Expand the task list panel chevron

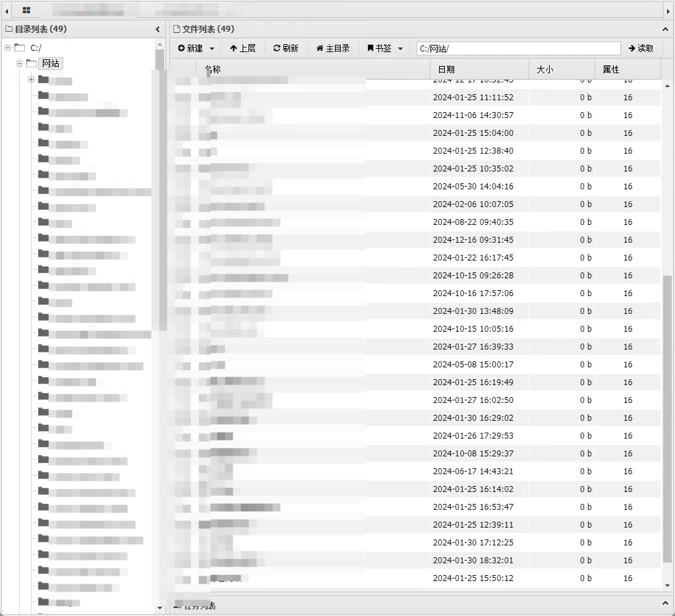tap(665, 604)
